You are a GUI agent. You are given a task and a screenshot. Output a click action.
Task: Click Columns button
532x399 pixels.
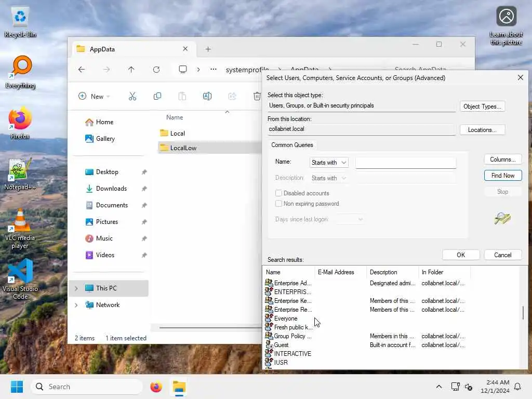point(502,159)
